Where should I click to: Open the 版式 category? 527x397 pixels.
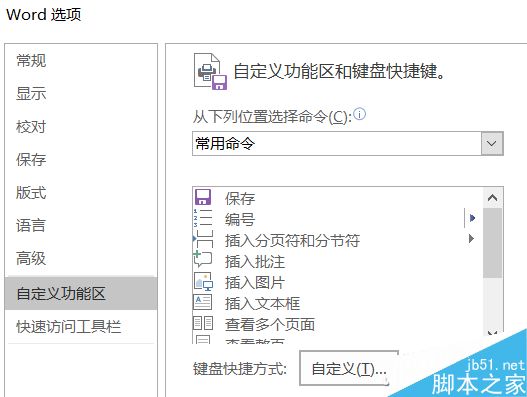(x=31, y=193)
